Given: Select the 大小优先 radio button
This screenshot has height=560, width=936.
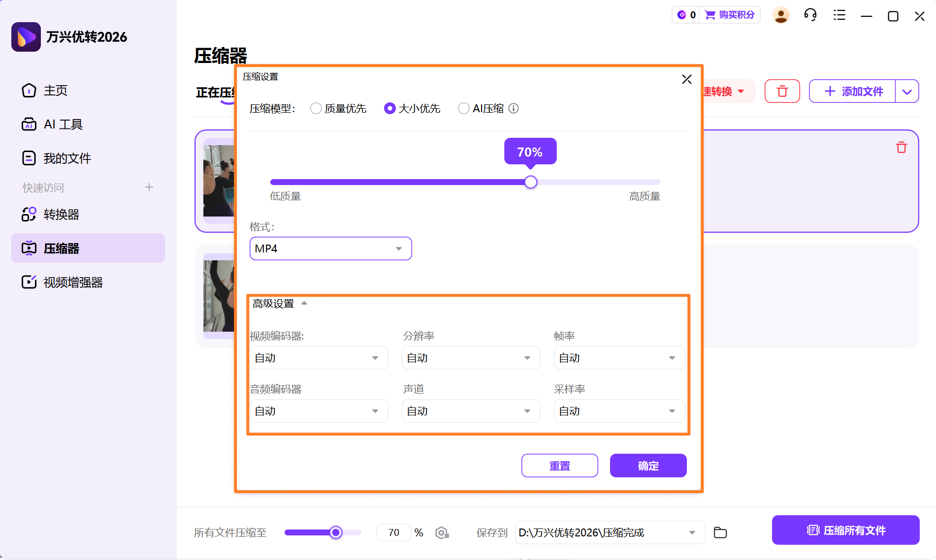Looking at the screenshot, I should click(x=389, y=108).
